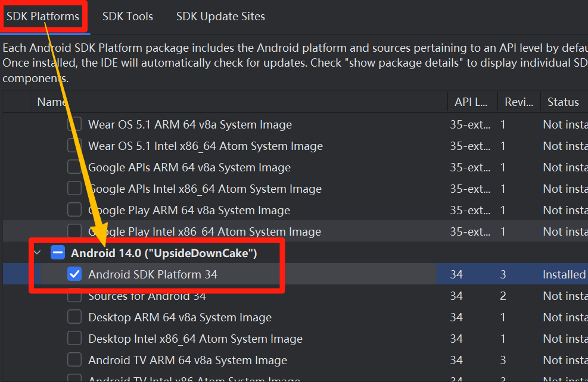Select Android TV ARM 64 v8a System Image text
Image resolution: width=588 pixels, height=382 pixels.
pyautogui.click(x=188, y=360)
